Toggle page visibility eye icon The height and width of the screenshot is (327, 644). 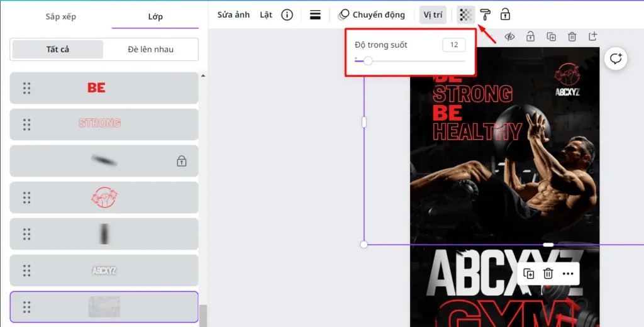coord(509,36)
